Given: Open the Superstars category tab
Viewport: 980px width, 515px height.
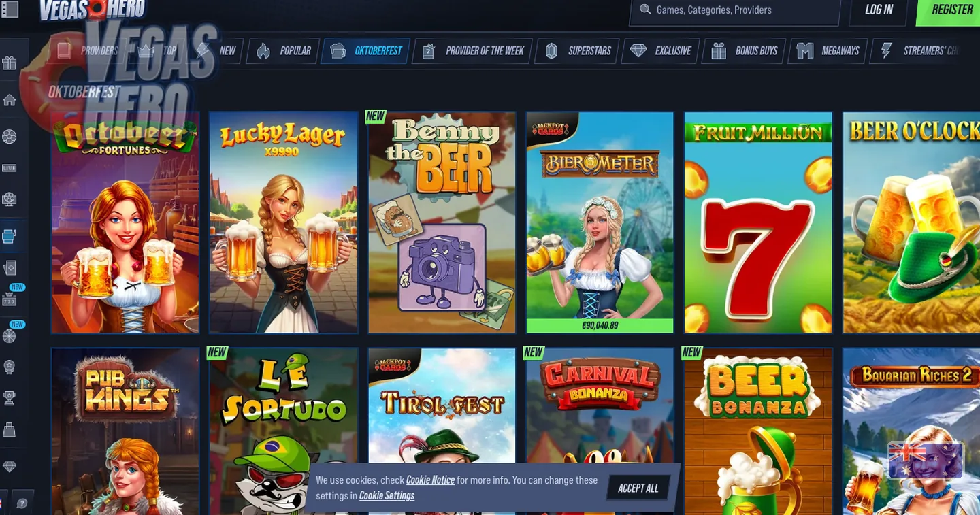Looking at the screenshot, I should (x=577, y=51).
